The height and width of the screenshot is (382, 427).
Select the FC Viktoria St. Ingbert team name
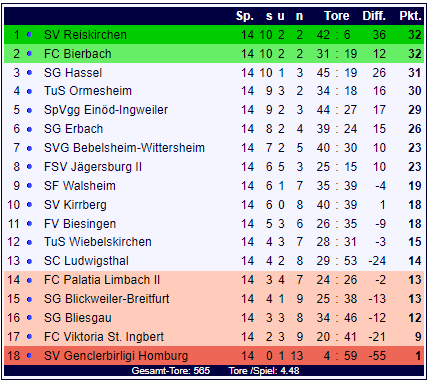[104, 337]
